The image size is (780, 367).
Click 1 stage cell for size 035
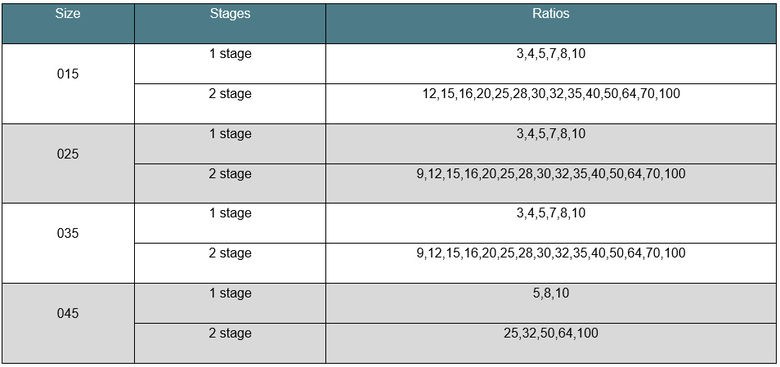(x=230, y=223)
